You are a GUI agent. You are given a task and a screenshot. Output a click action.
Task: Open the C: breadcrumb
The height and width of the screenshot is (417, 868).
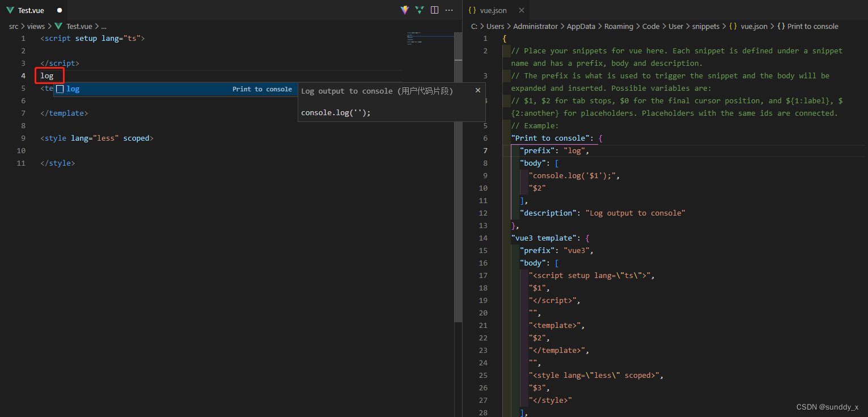[474, 26]
